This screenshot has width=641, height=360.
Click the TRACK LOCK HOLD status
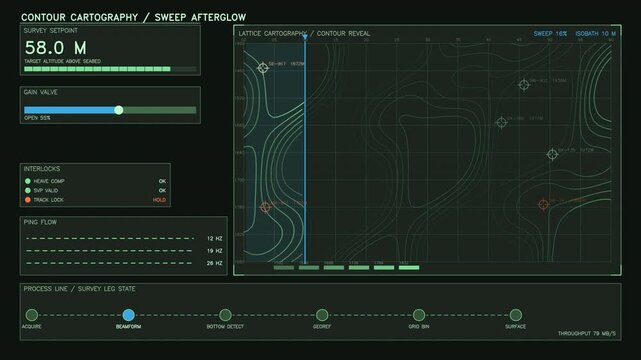click(x=159, y=200)
